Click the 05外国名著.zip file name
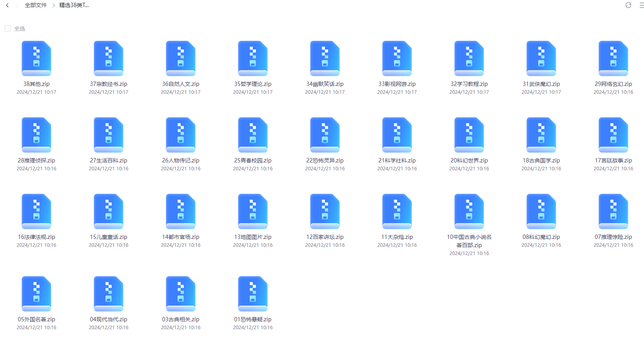The width and height of the screenshot is (644, 348). click(36, 319)
